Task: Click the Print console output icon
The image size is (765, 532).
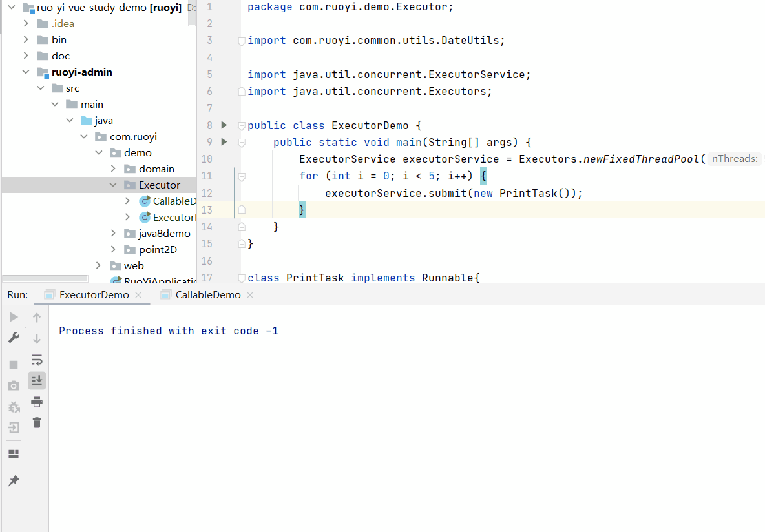Action: pos(37,402)
